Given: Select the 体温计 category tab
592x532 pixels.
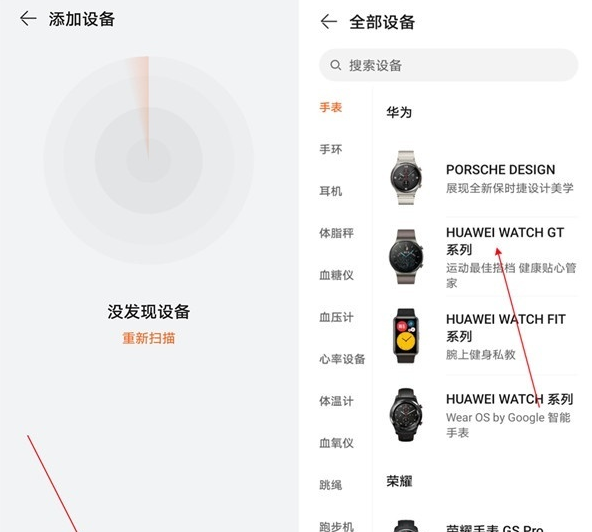Looking at the screenshot, I should pyautogui.click(x=336, y=401).
